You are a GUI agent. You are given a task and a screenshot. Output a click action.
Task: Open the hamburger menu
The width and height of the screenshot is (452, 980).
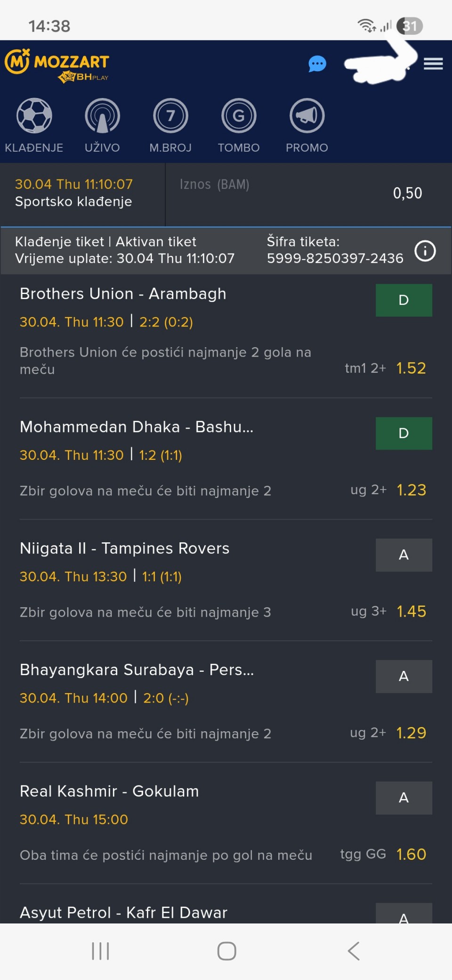click(x=433, y=64)
